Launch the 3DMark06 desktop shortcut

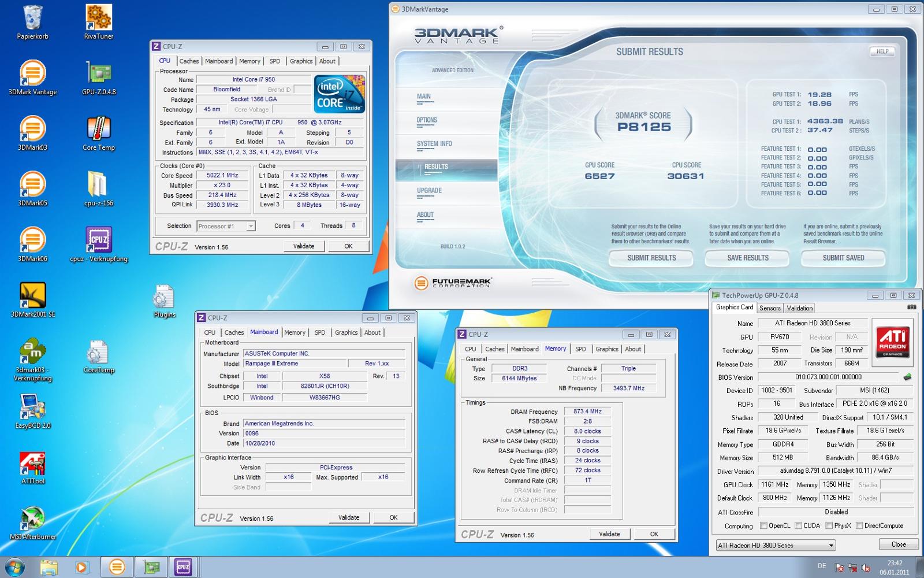tap(33, 244)
